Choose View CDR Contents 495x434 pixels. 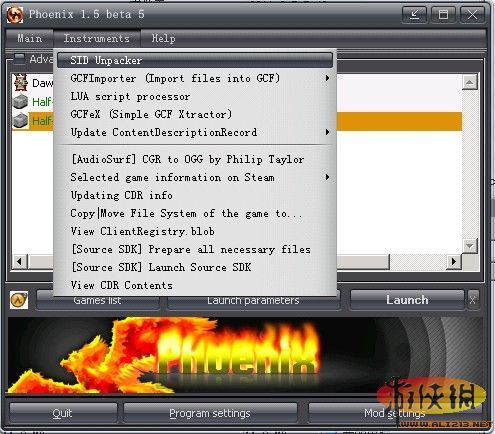click(195, 285)
